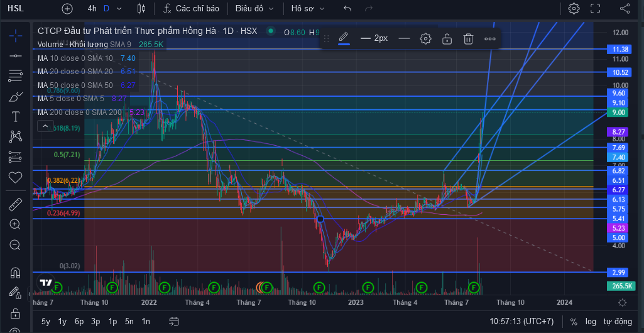The image size is (644, 333).
Task: Click the 9.00 current price label
Action: coord(618,112)
